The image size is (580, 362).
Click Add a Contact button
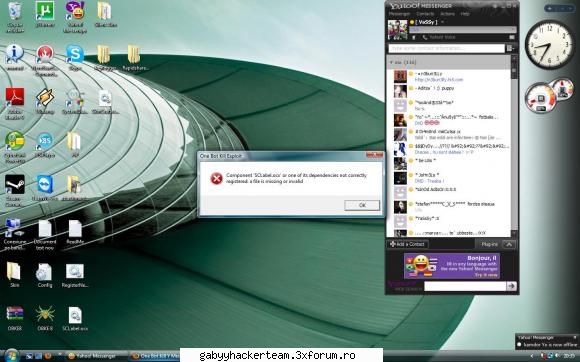coord(408,244)
